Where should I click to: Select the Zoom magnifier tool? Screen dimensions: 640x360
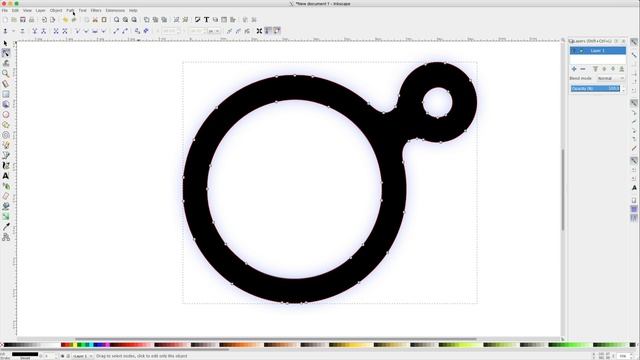click(x=6, y=73)
